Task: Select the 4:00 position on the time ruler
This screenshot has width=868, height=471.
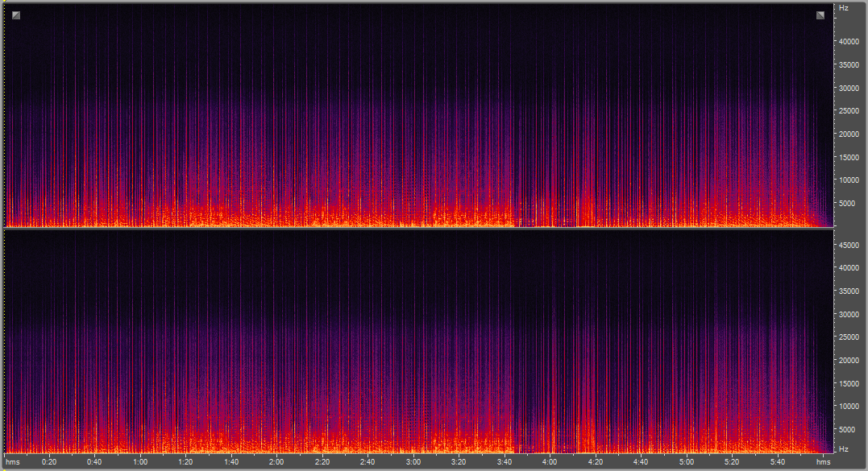Action: tap(550, 462)
